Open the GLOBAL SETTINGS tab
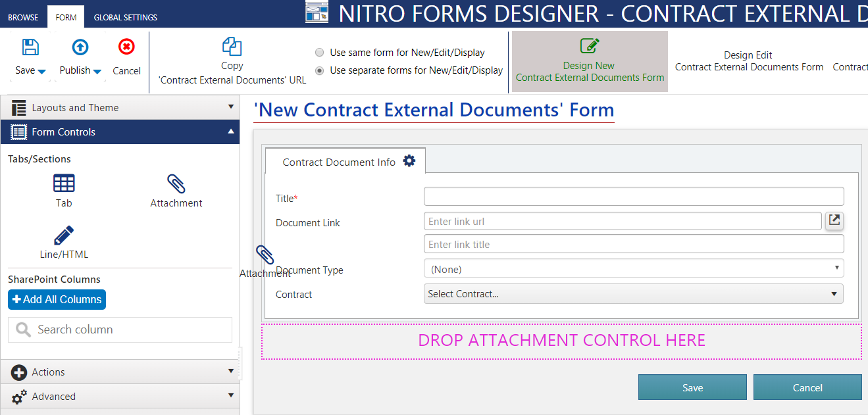This screenshot has width=868, height=415. 125,17
